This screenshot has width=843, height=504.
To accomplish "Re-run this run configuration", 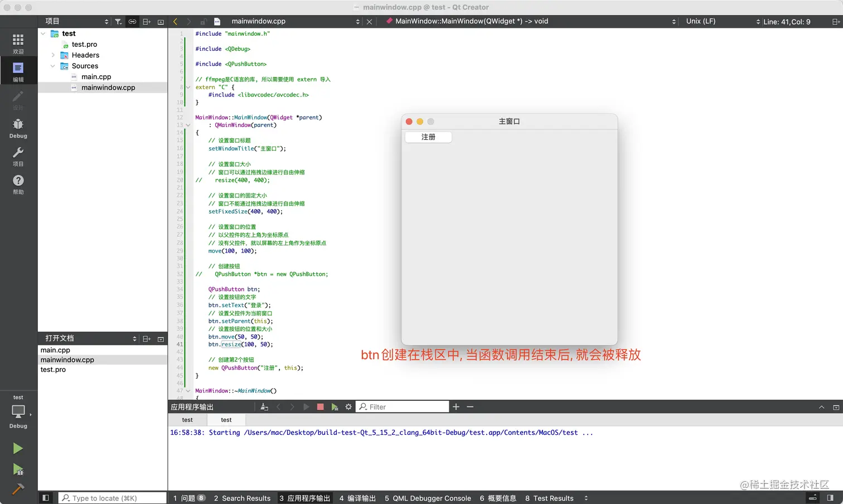I will [306, 407].
